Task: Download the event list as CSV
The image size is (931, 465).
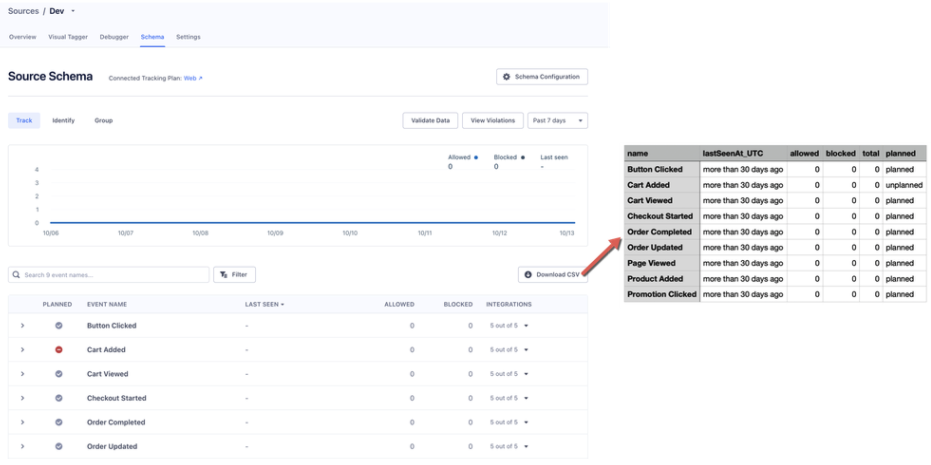Action: pos(553,274)
